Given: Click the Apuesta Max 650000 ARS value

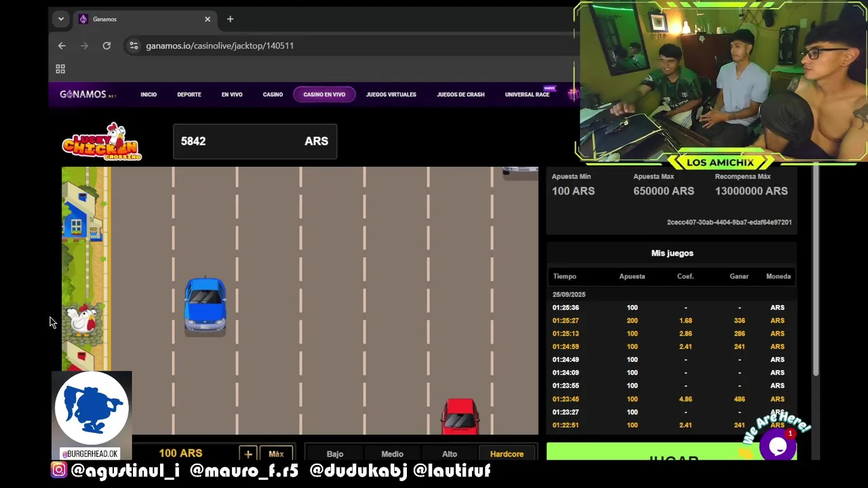Looking at the screenshot, I should pyautogui.click(x=664, y=191).
